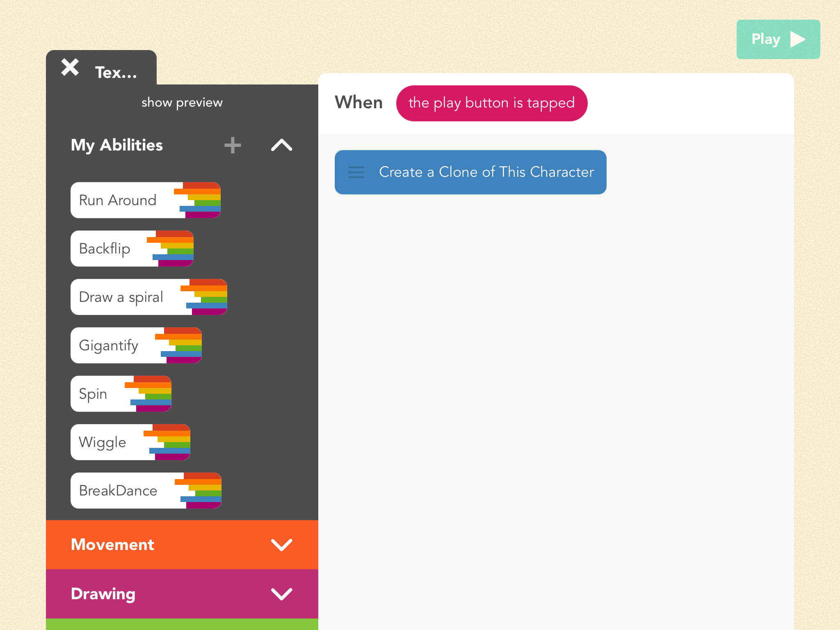
Task: Collapse the My Abilities section
Action: (281, 145)
